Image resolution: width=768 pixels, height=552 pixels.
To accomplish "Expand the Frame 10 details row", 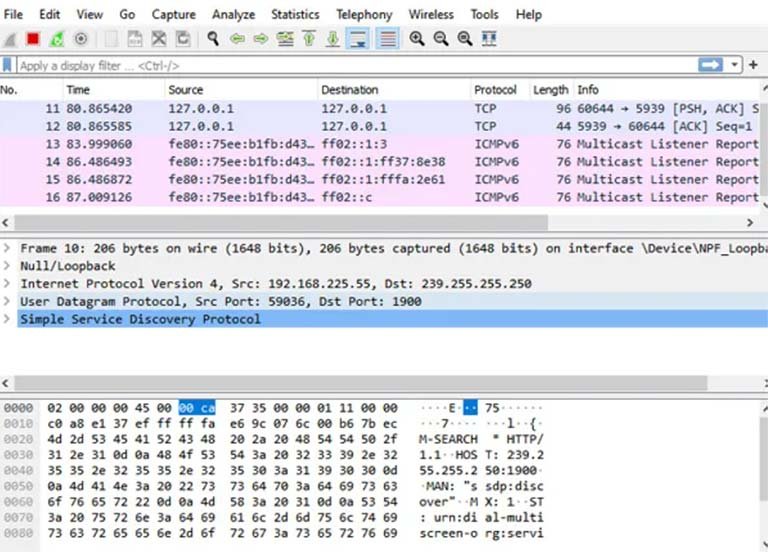I will click(x=7, y=248).
